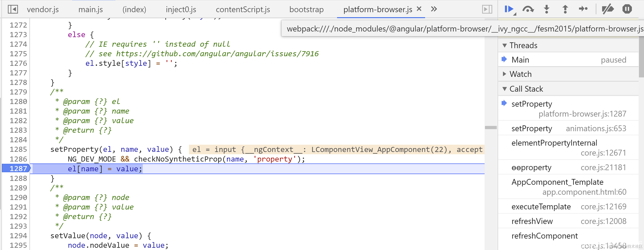Show more tabs overflow chevron
644x250 pixels.
click(x=434, y=9)
